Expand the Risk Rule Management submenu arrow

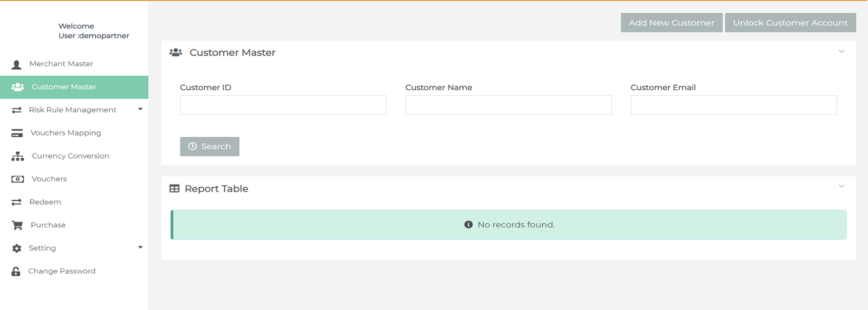point(140,109)
